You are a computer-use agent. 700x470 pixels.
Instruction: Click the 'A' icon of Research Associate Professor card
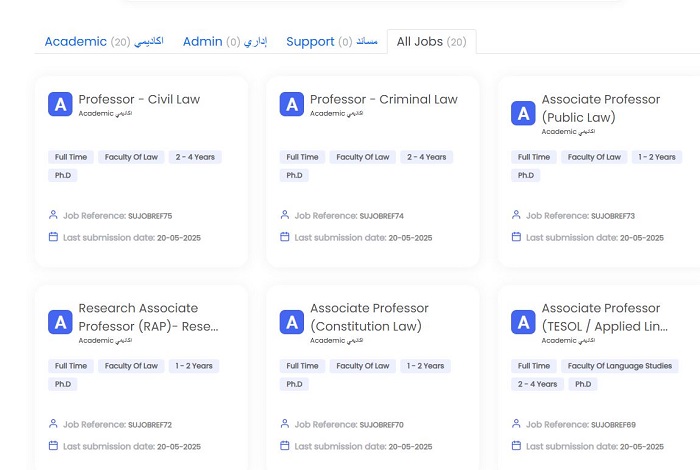tap(60, 322)
